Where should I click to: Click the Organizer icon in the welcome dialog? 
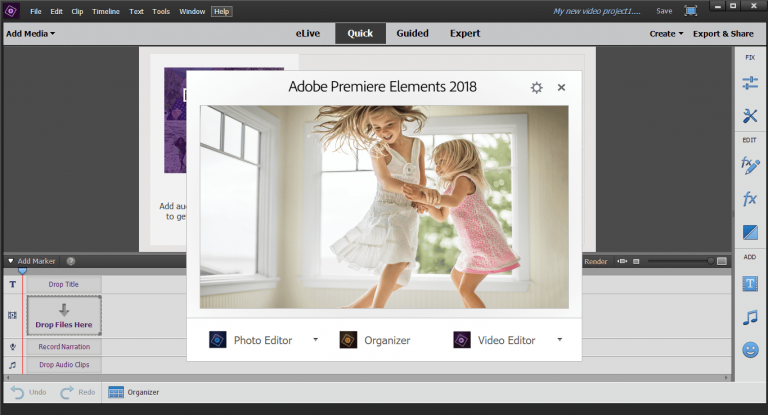348,340
